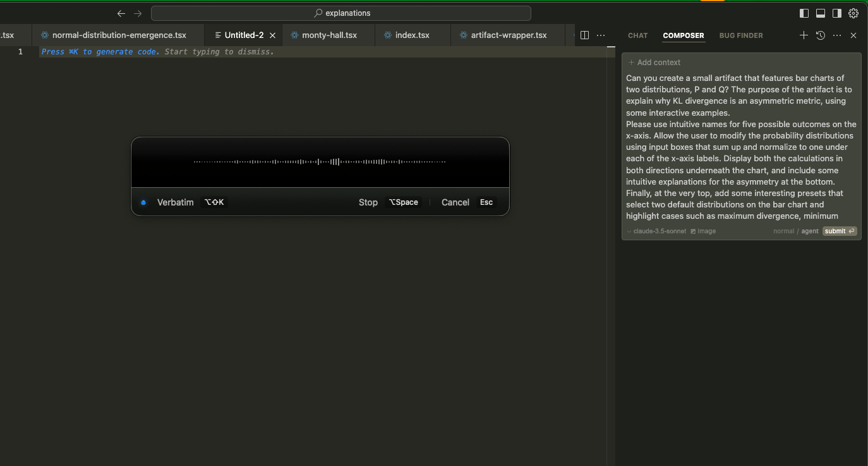The height and width of the screenshot is (466, 868).
Task: Switch composer to agent mode
Action: (x=810, y=231)
